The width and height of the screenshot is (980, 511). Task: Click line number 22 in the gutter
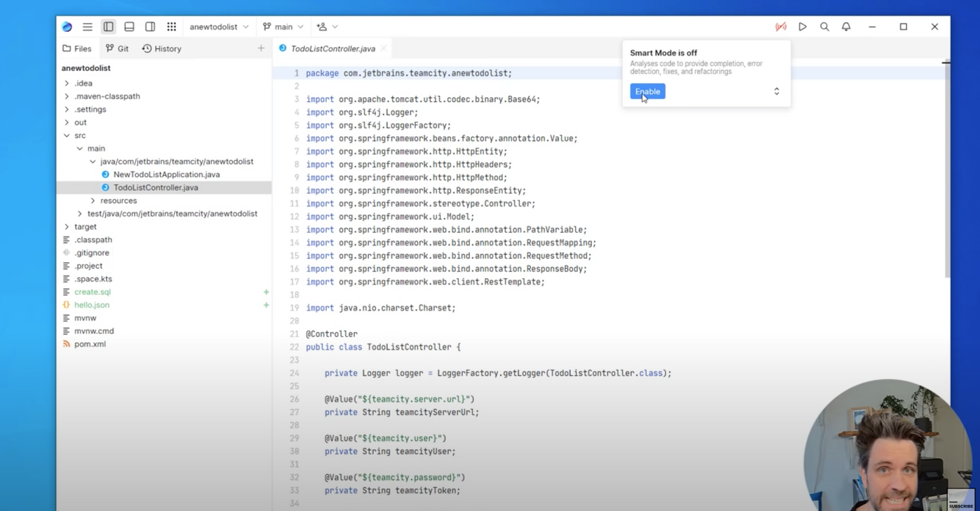pos(294,347)
